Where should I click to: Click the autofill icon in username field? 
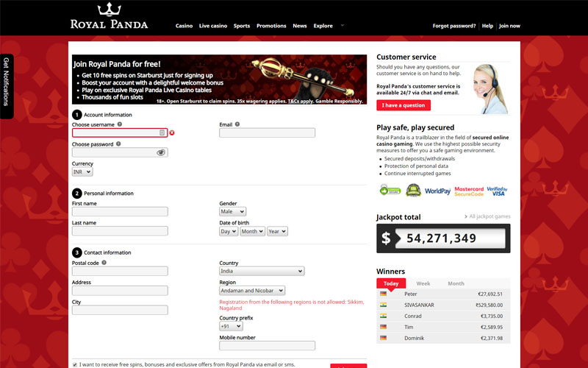(162, 132)
